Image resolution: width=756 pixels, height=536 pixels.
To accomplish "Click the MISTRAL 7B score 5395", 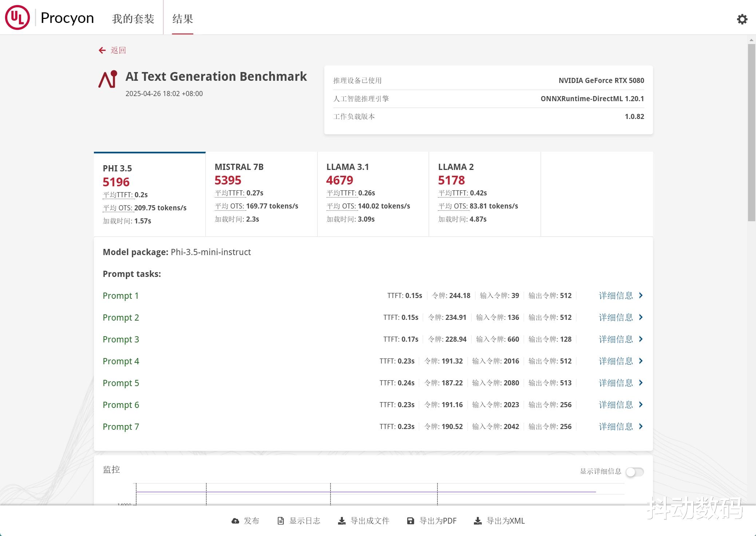I will click(228, 180).
